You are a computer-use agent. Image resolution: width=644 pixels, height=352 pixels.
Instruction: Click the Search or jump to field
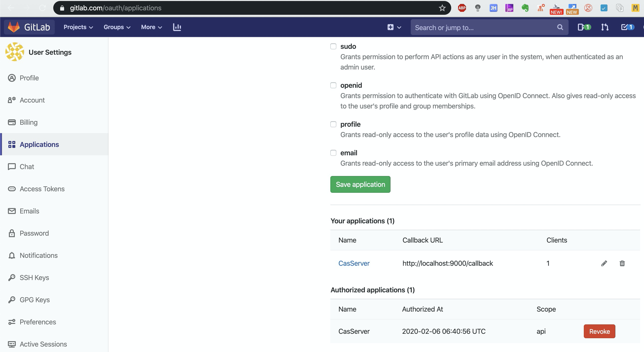485,27
